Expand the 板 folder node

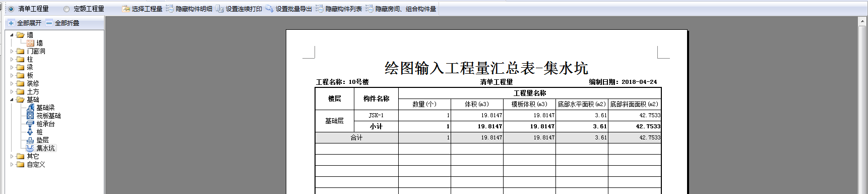(12, 75)
